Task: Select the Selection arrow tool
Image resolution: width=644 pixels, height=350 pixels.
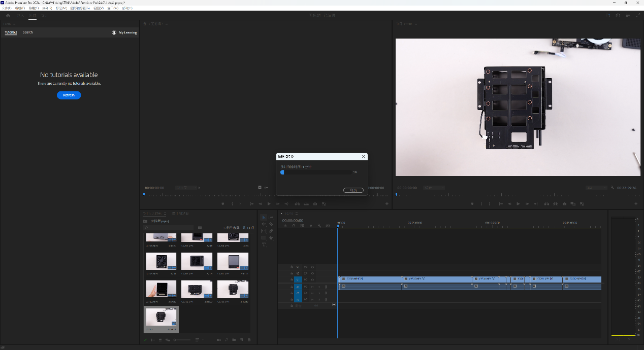Action: (264, 217)
